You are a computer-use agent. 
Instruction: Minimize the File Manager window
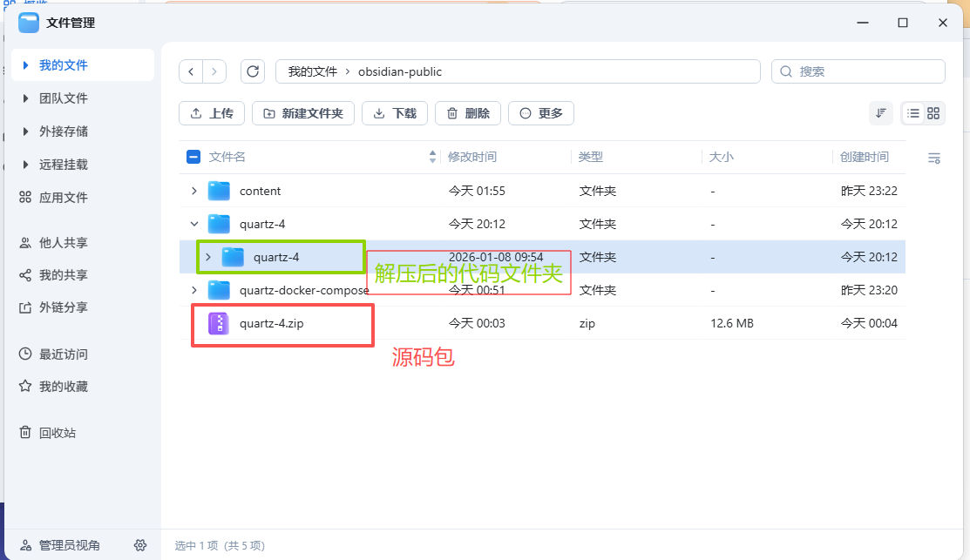pos(862,23)
